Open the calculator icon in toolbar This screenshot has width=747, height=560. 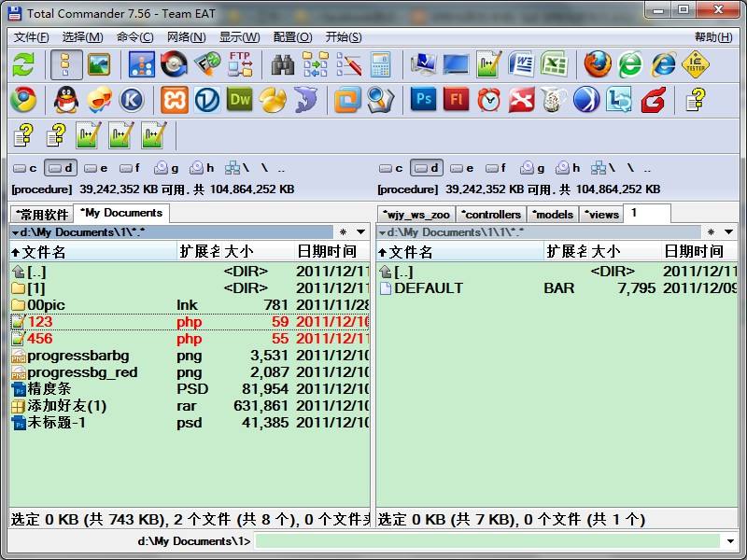[381, 64]
